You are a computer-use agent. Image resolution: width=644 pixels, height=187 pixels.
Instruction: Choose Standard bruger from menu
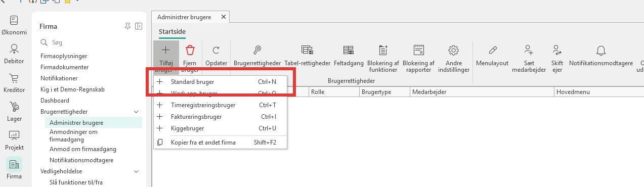pyautogui.click(x=220, y=81)
